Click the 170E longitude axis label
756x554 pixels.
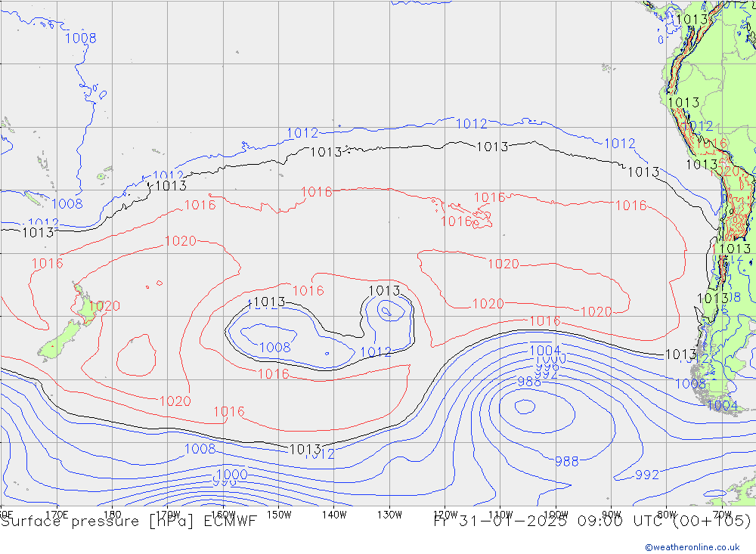[57, 514]
